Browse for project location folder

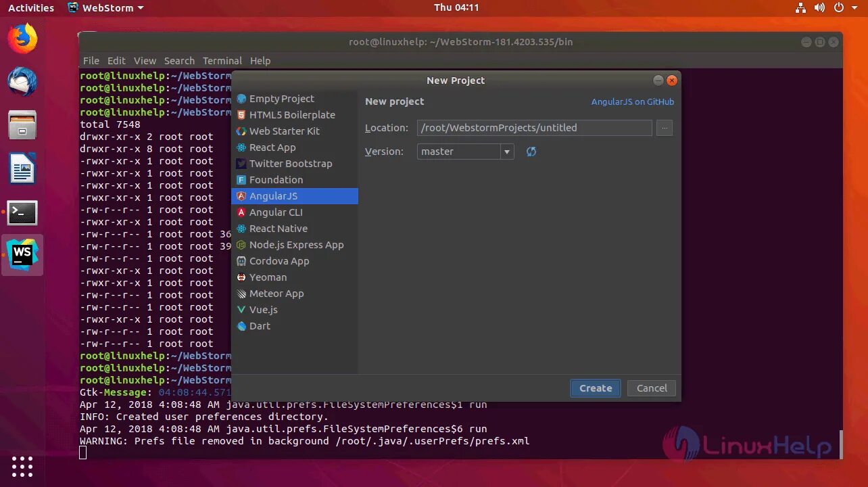click(x=665, y=128)
